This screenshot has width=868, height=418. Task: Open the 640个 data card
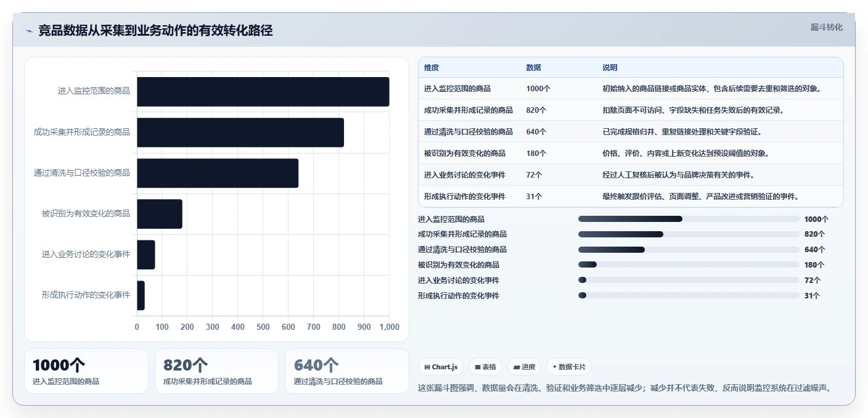point(347,371)
